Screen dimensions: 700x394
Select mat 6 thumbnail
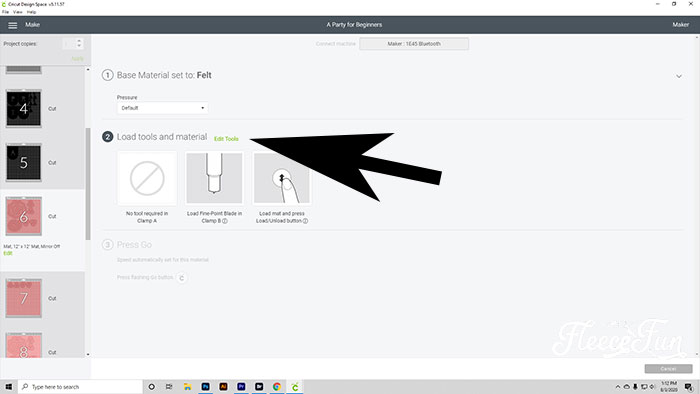pyautogui.click(x=24, y=216)
